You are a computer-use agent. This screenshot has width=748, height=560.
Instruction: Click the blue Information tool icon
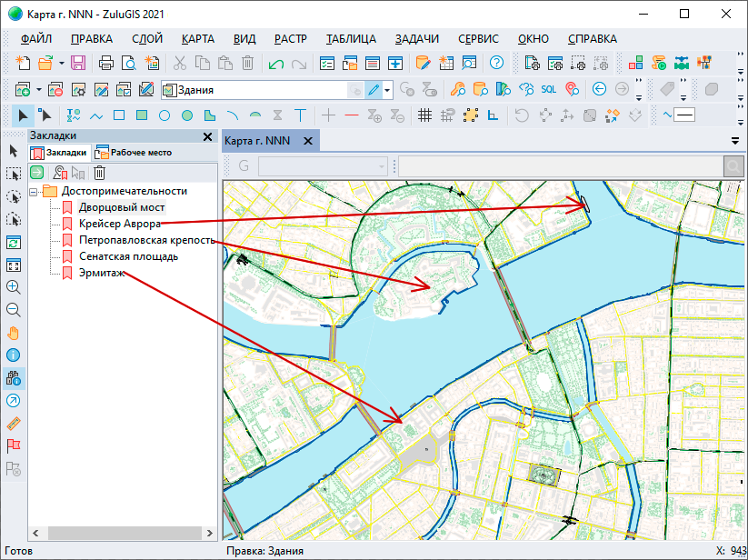tap(13, 355)
